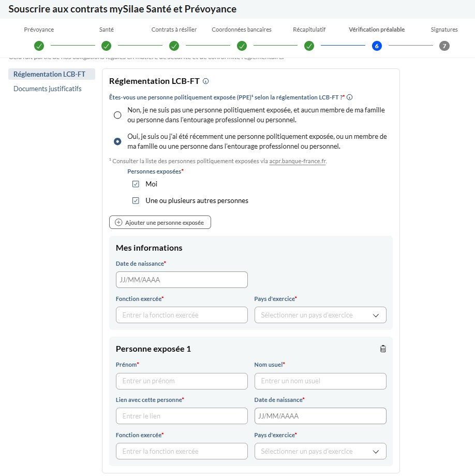Viewport: 475px width, 476px height.
Task: Select 'Oui, je suis ou j'ai été' radio
Action: pos(117,141)
